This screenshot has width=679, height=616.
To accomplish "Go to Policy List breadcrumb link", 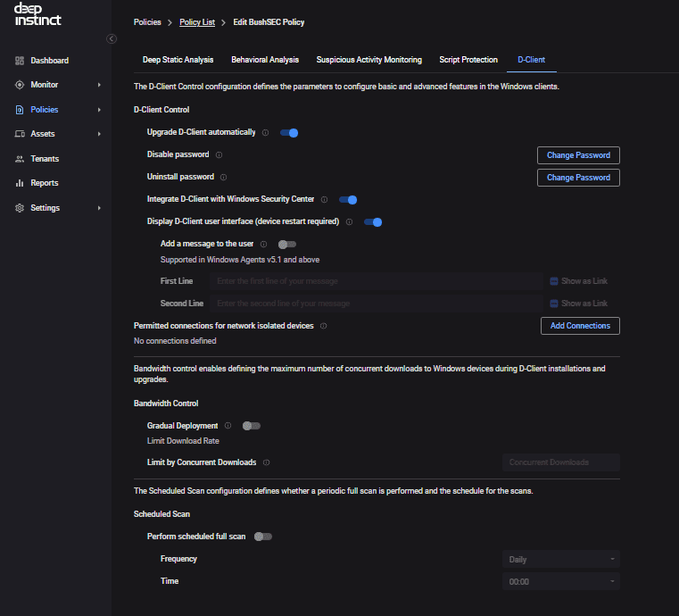I will pos(197,22).
